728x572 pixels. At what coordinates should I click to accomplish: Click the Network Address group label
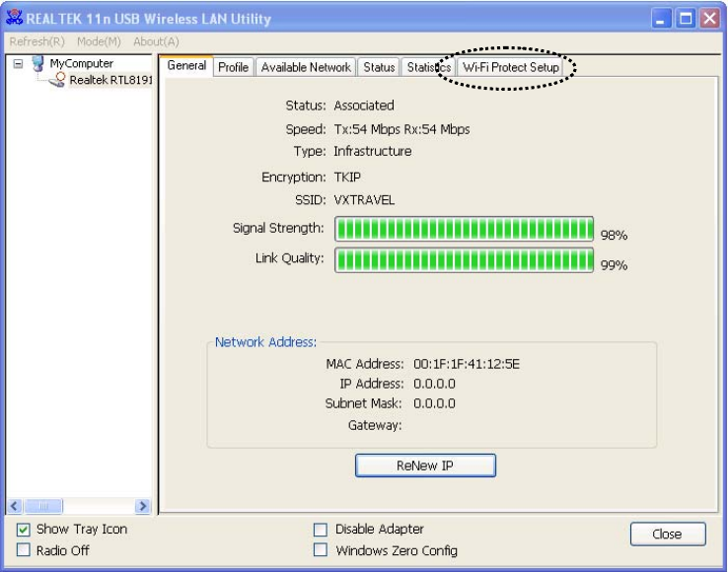pyautogui.click(x=265, y=342)
